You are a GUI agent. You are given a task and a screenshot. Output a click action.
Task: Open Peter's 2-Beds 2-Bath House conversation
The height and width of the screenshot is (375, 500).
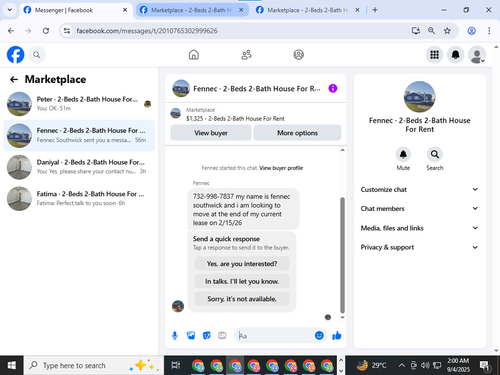(x=79, y=104)
